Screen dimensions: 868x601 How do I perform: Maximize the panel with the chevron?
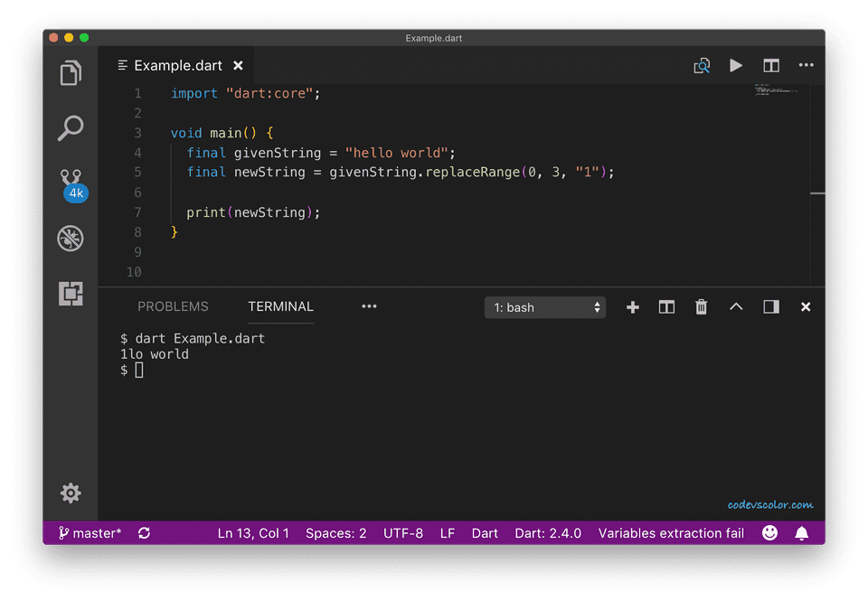click(x=735, y=306)
